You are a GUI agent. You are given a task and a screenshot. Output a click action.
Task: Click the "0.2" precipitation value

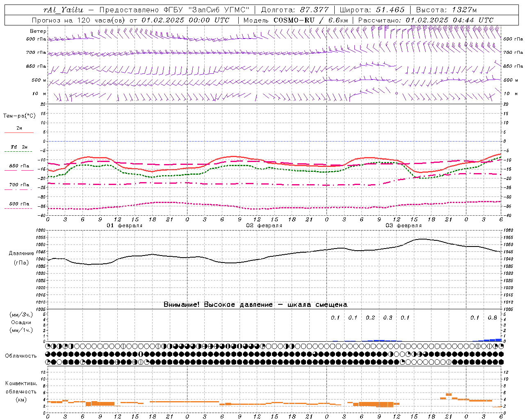[370, 317]
